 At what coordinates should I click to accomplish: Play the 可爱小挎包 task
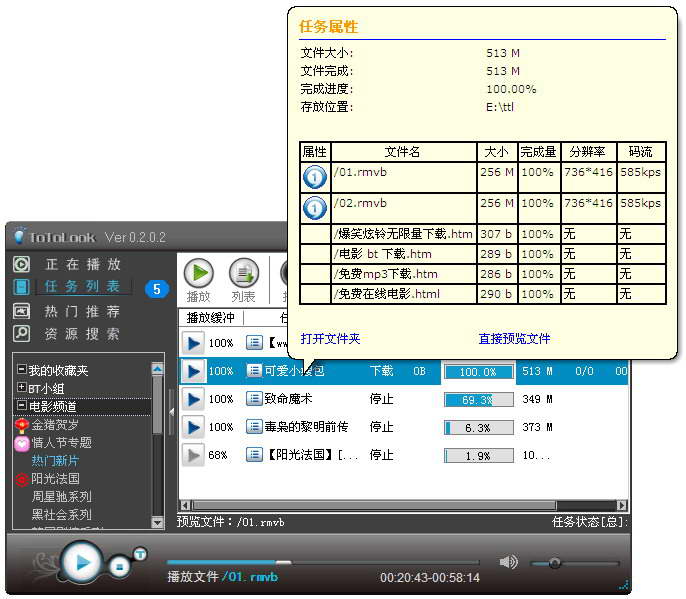pos(193,371)
